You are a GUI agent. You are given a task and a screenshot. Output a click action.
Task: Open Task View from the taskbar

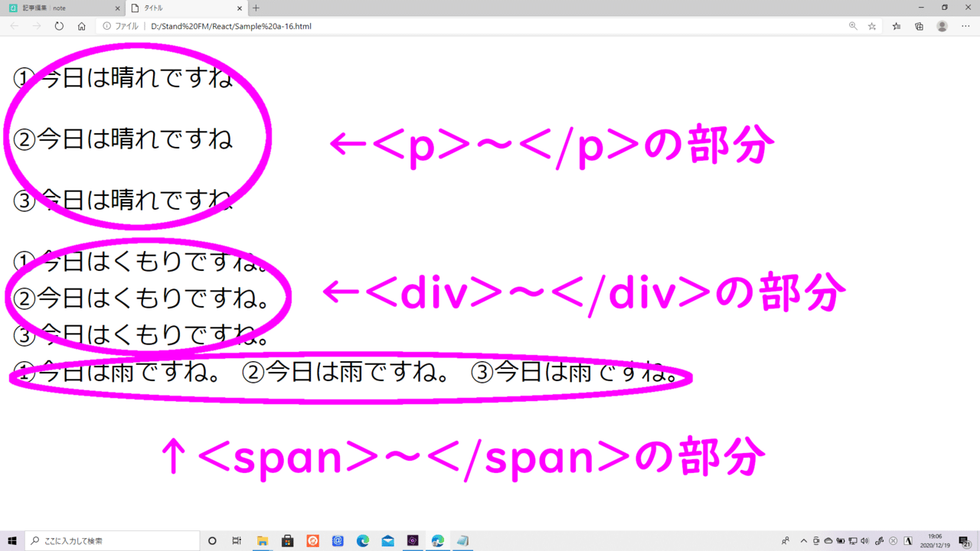pos(237,541)
